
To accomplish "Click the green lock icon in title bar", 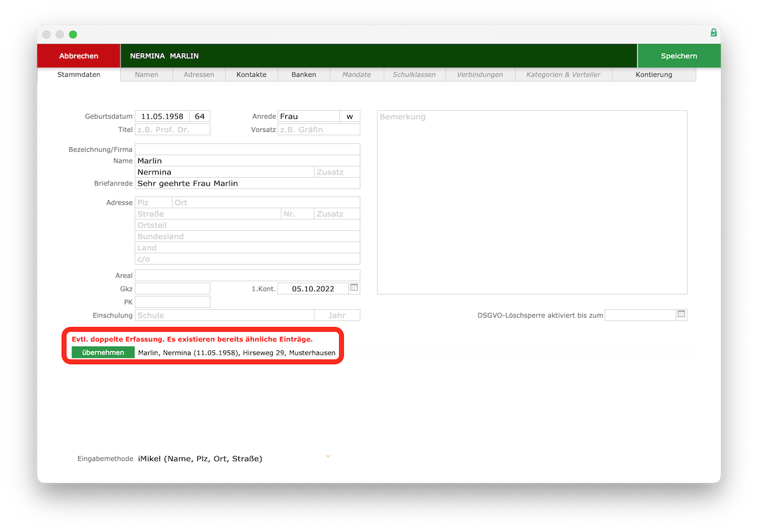I will (x=713, y=33).
